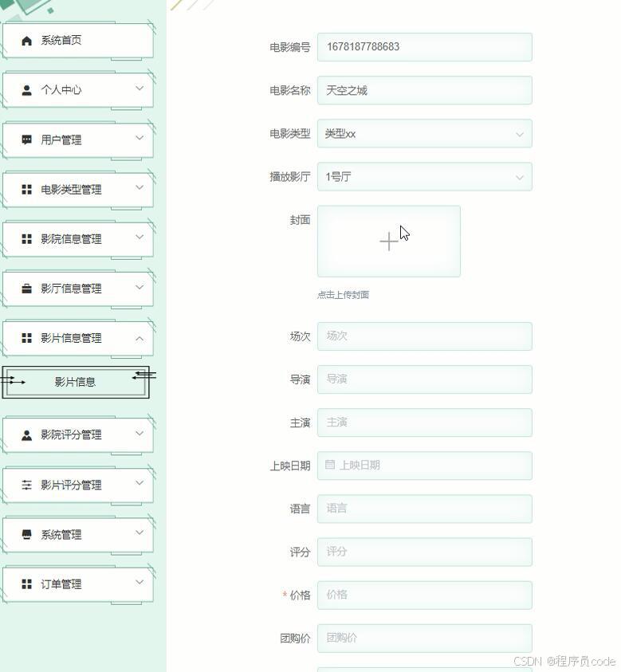This screenshot has height=672, width=621.
Task: Select the grid icon beside 影院信息管理
Action: tap(25, 238)
